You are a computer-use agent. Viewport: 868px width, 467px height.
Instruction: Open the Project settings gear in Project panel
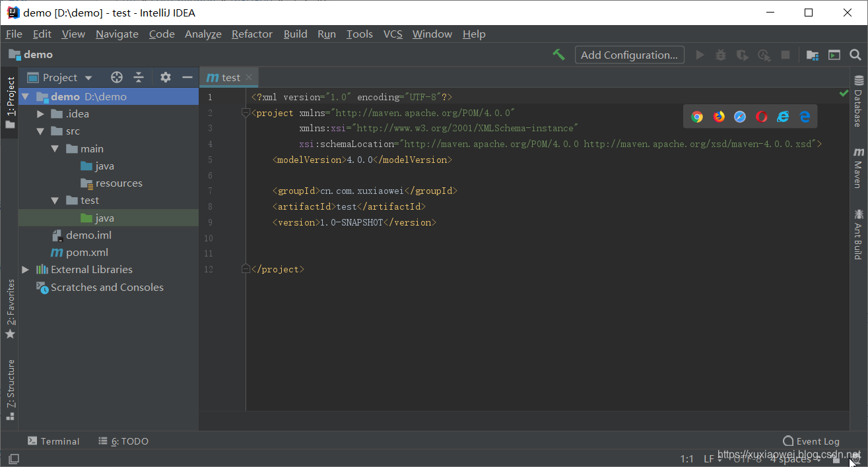pos(165,77)
